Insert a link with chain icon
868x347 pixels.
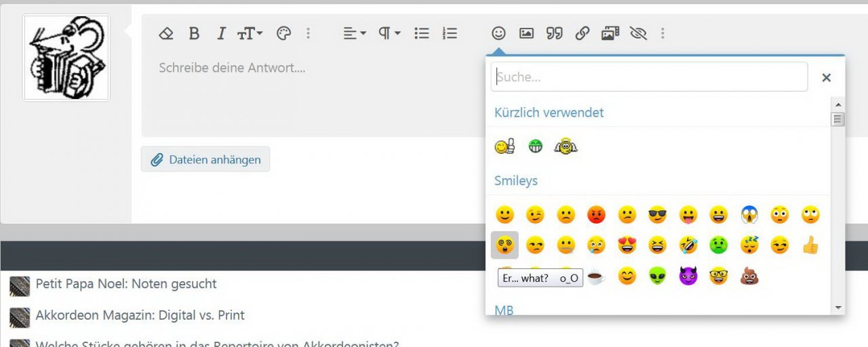tap(583, 33)
